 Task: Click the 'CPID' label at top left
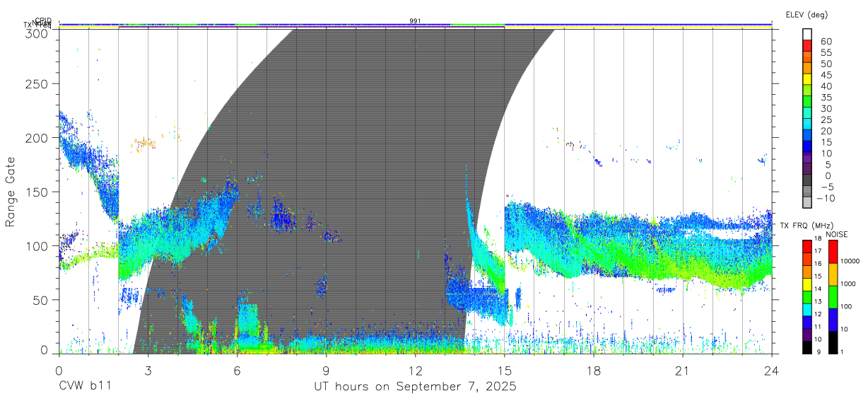(43, 21)
